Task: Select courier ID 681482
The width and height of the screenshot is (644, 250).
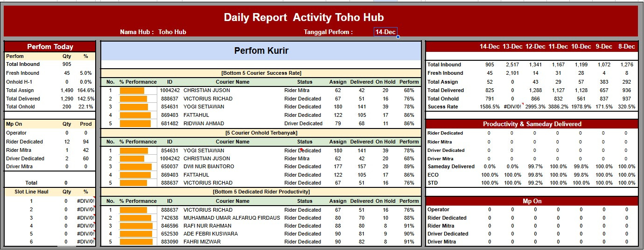Action: click(170, 123)
